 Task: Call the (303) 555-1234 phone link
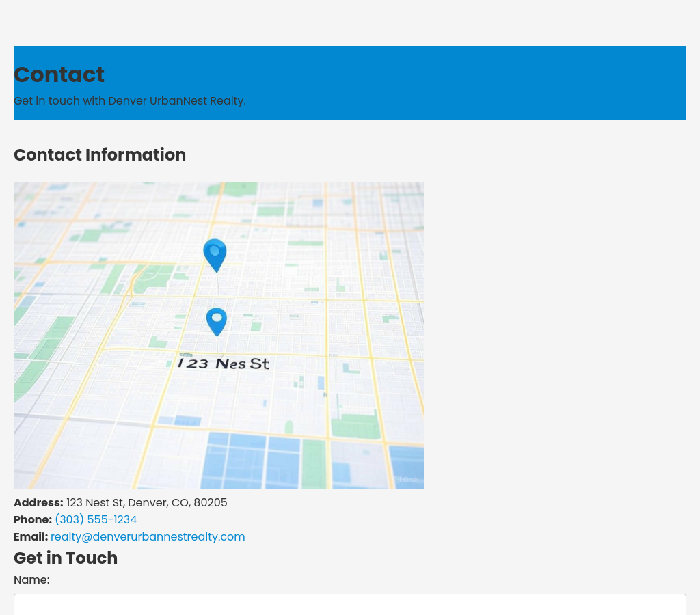96,520
